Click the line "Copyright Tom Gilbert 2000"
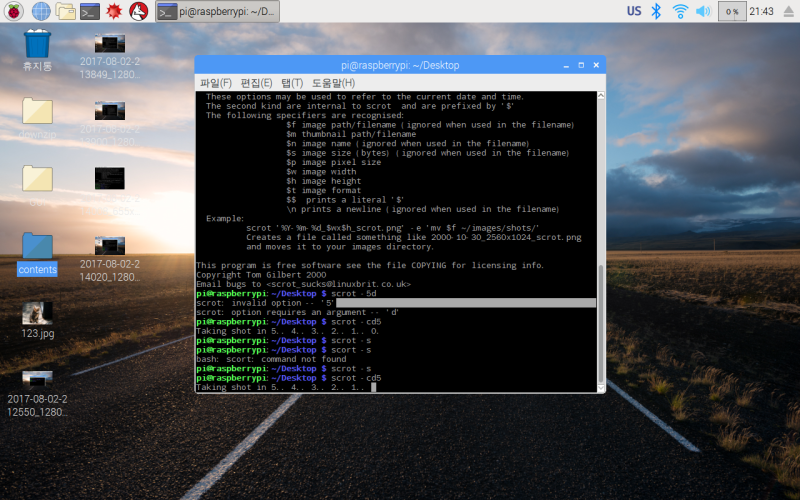Image resolution: width=800 pixels, height=500 pixels. coord(261,275)
